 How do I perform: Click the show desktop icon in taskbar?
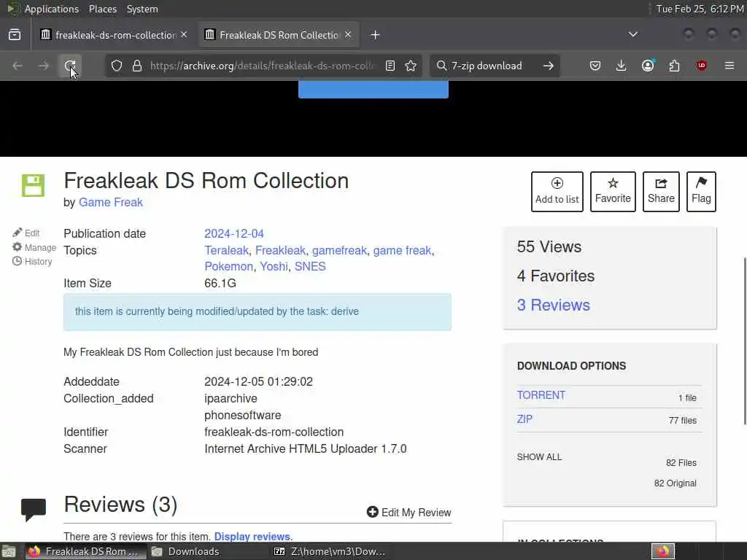click(x=9, y=551)
